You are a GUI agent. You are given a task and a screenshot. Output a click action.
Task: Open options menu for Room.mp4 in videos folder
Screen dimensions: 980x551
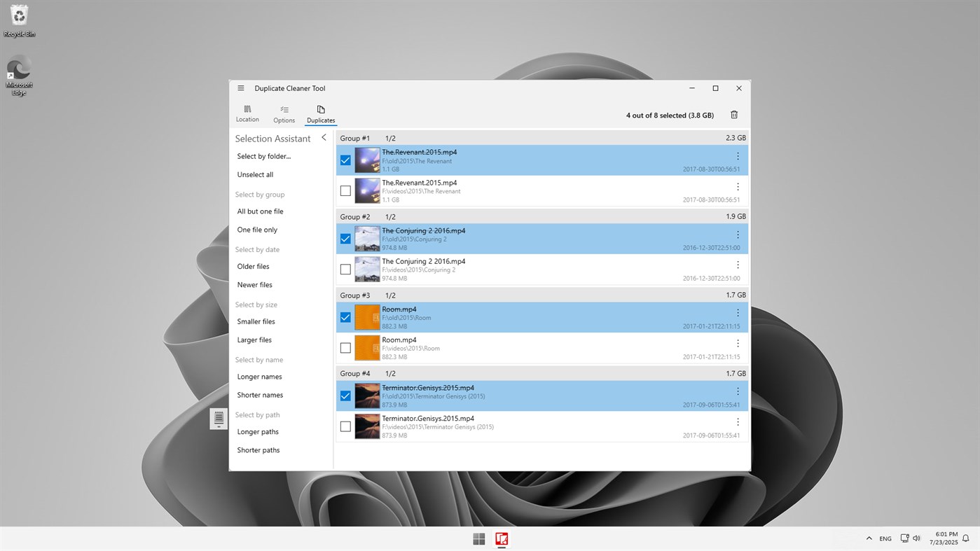(737, 343)
